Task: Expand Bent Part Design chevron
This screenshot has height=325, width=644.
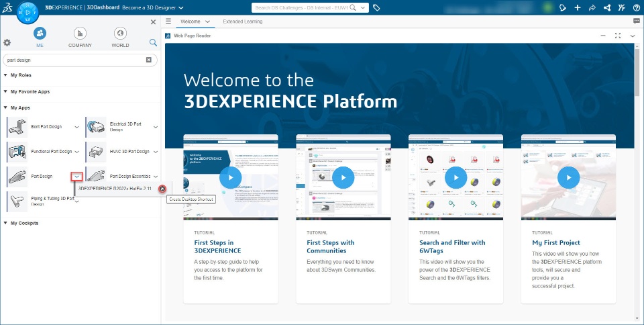Action: (x=76, y=127)
